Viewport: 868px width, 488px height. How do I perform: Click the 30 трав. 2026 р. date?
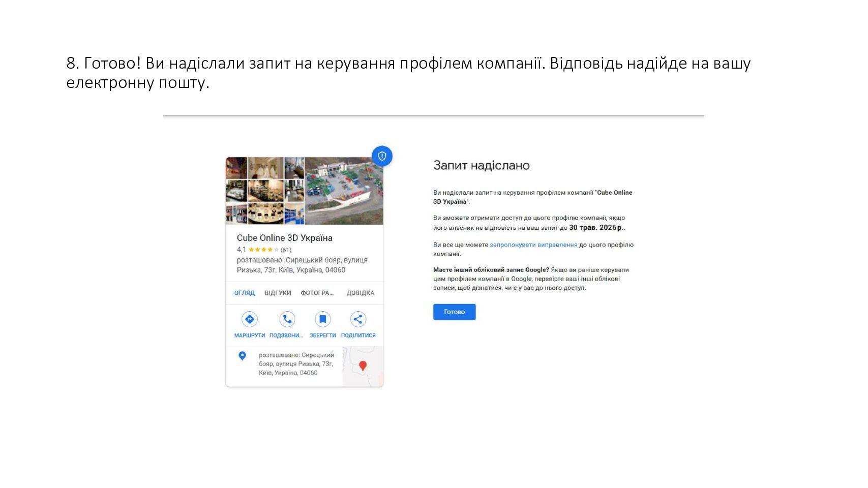(x=596, y=228)
